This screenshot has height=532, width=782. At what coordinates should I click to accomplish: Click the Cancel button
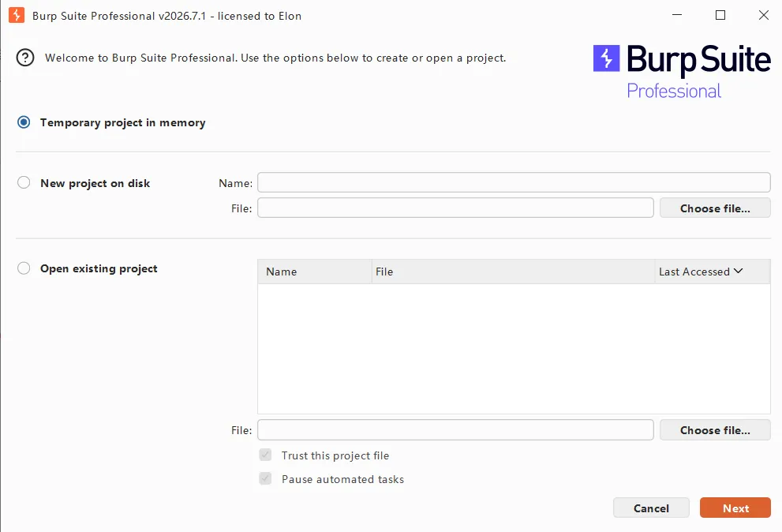651,508
